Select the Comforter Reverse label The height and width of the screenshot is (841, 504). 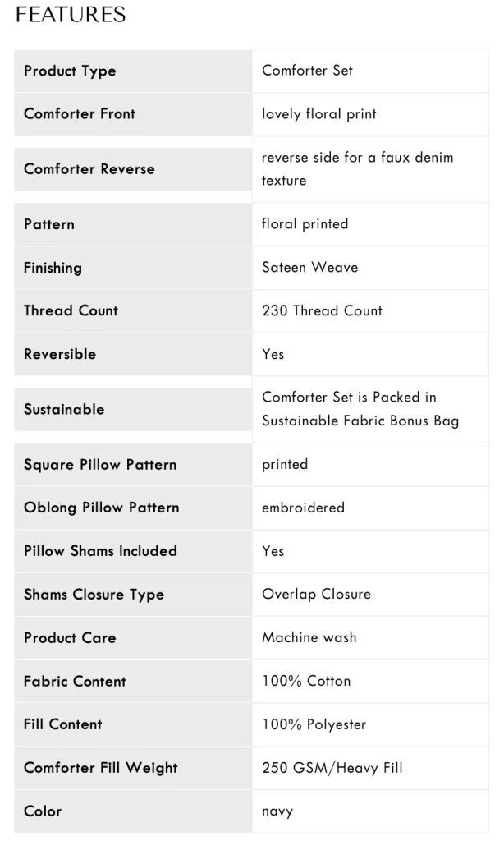pos(89,169)
